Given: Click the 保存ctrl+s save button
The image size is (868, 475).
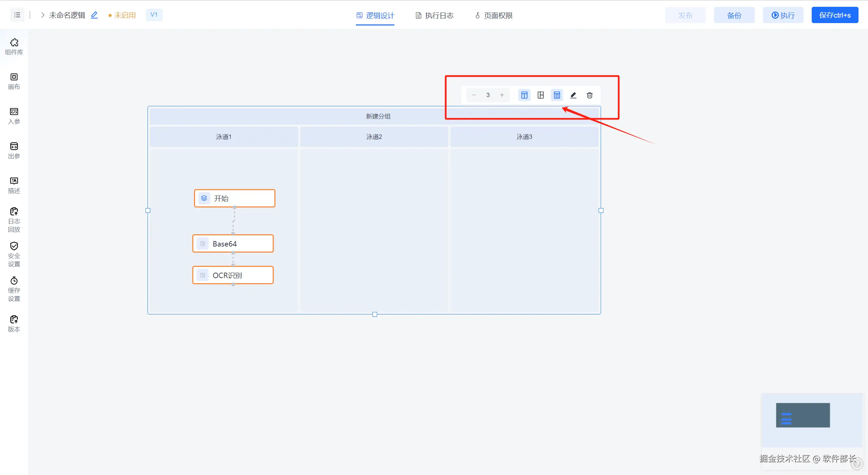Looking at the screenshot, I should 835,15.
